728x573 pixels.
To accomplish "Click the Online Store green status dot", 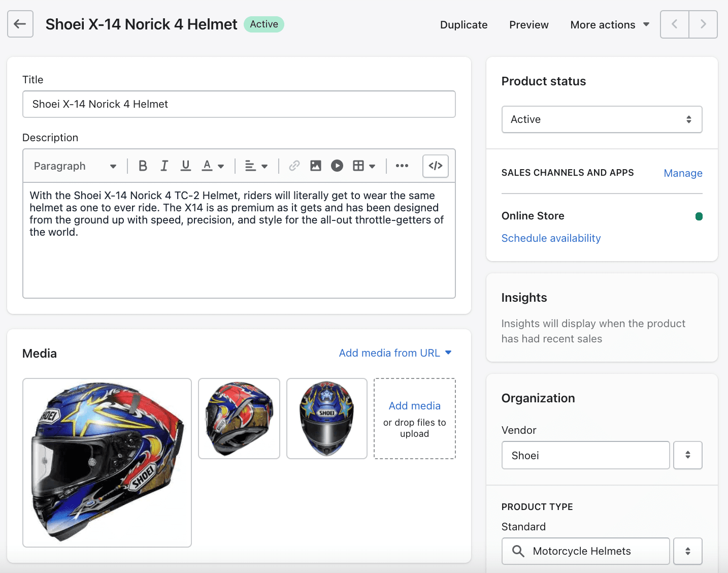I will tap(699, 216).
